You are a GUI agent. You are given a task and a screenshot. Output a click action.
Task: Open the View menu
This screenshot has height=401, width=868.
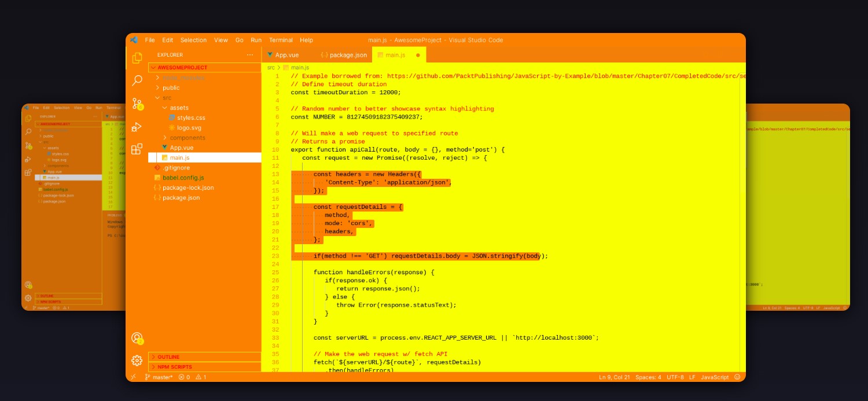221,40
